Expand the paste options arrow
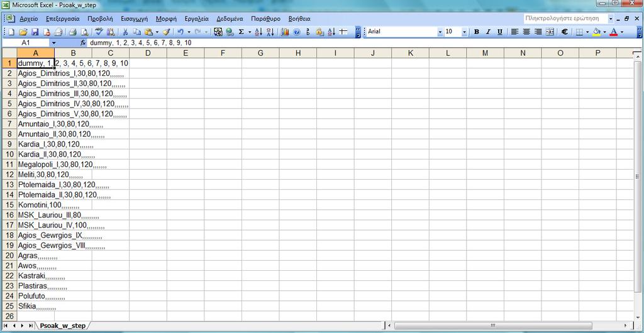Screen dimensions: 644x333 (157, 32)
